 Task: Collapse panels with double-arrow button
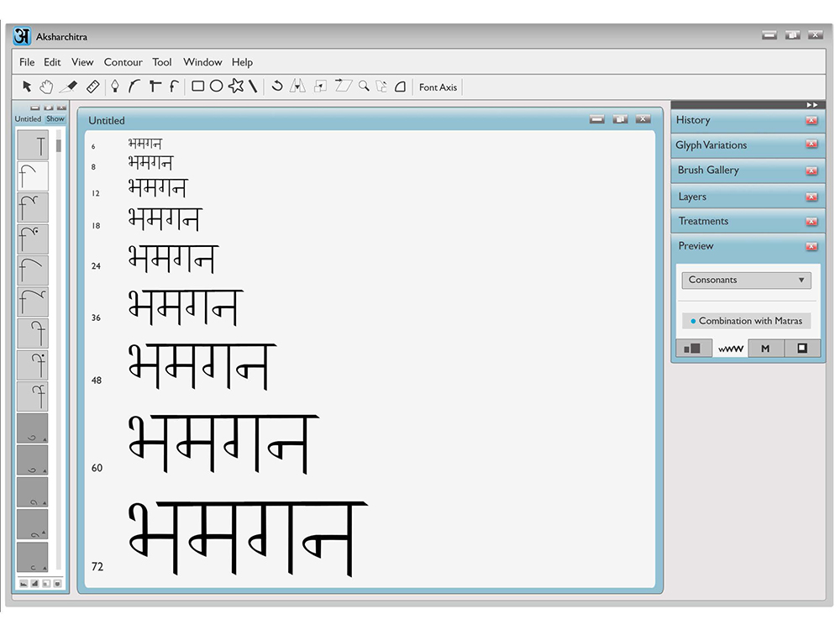[812, 105]
